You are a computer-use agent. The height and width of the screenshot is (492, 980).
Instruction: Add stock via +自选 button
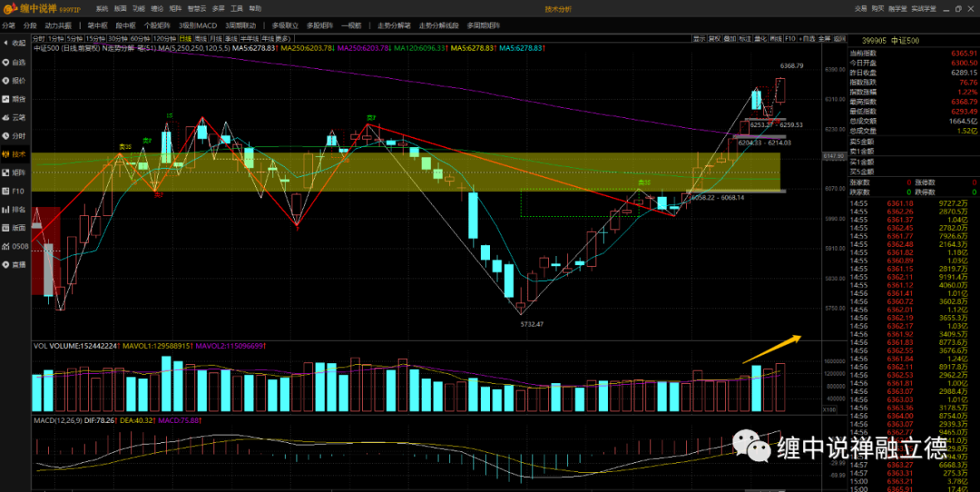point(808,39)
